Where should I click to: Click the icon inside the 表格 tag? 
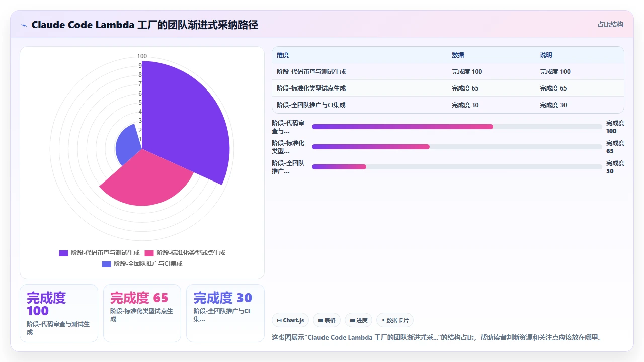pyautogui.click(x=320, y=320)
